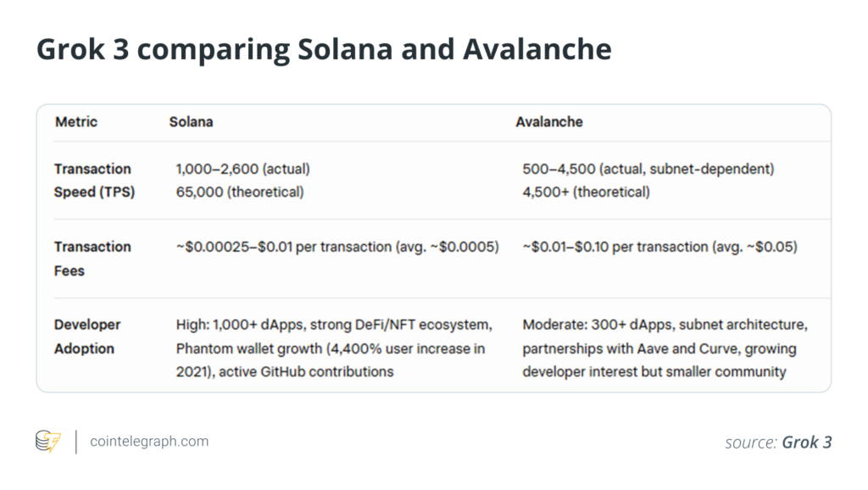Click Avalanche's 500–4,500 subnet-dependent value

648,169
